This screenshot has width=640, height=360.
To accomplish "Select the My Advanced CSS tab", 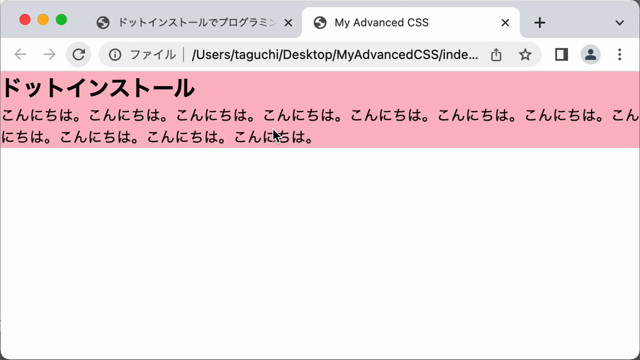I will click(410, 22).
